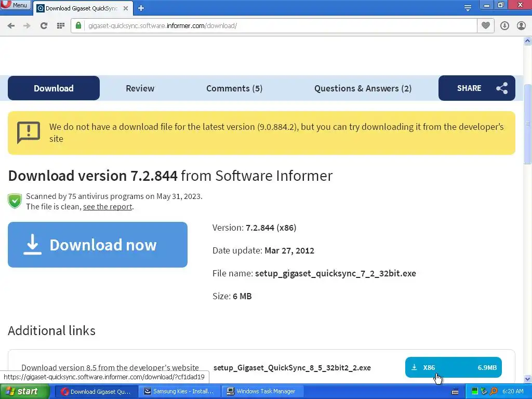Switch to Download Gigaset taskbar item

[x=96, y=392]
